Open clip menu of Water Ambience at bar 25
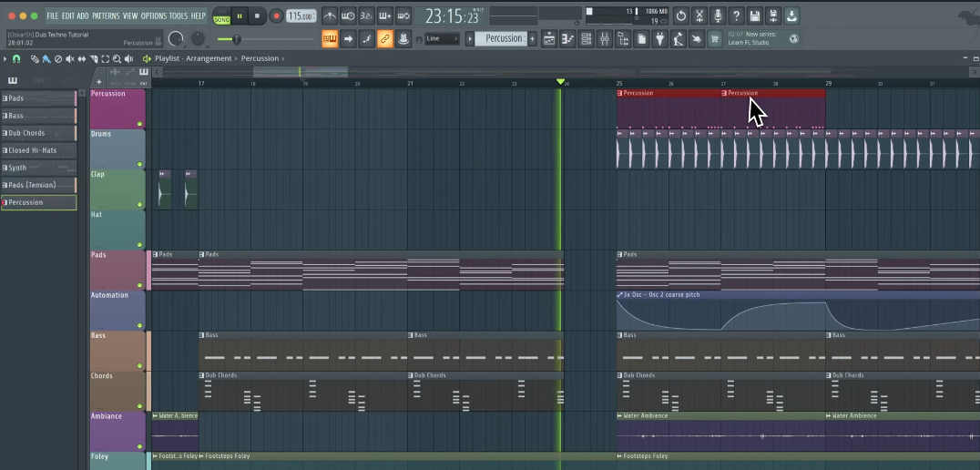The width and height of the screenshot is (980, 470). (620, 415)
